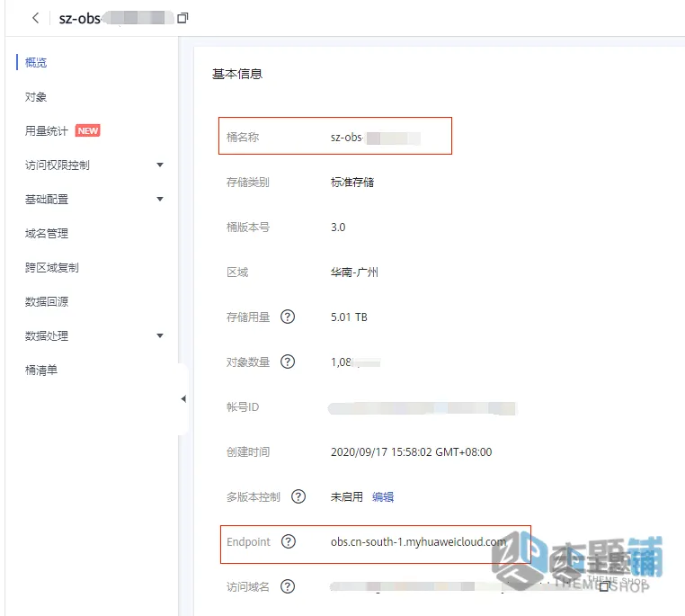Viewport: 685px width, 616px height.
Task: Click the 帐号ID label
Action: coord(243,407)
